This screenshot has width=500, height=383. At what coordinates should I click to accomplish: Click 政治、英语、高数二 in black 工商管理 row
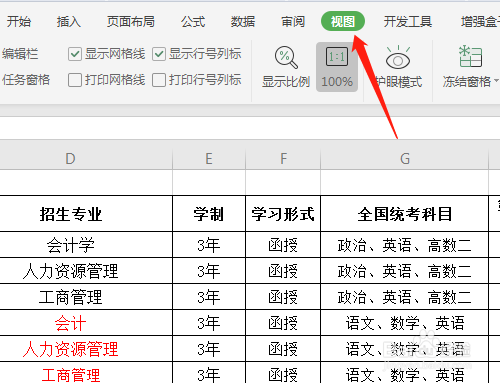[x=405, y=297]
